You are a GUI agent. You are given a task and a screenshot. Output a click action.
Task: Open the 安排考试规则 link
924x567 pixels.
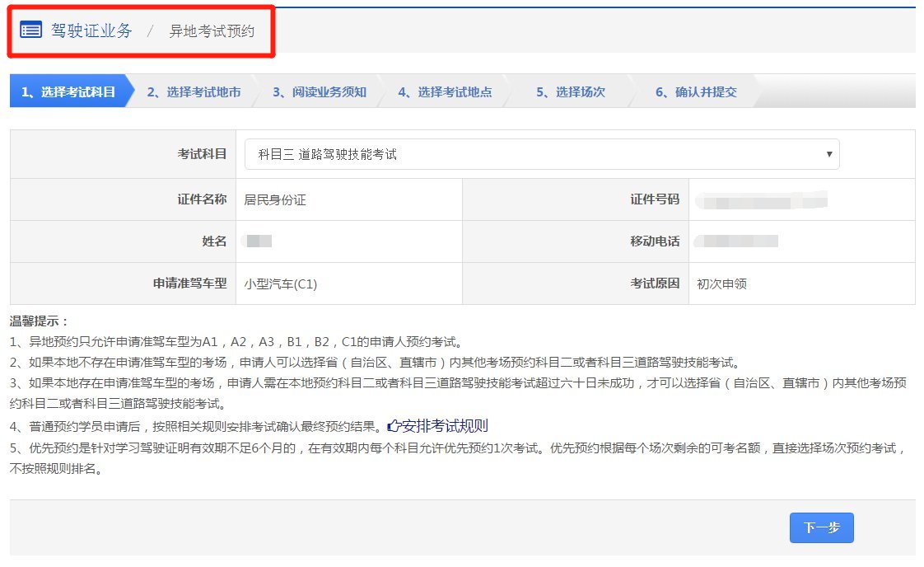[445, 426]
